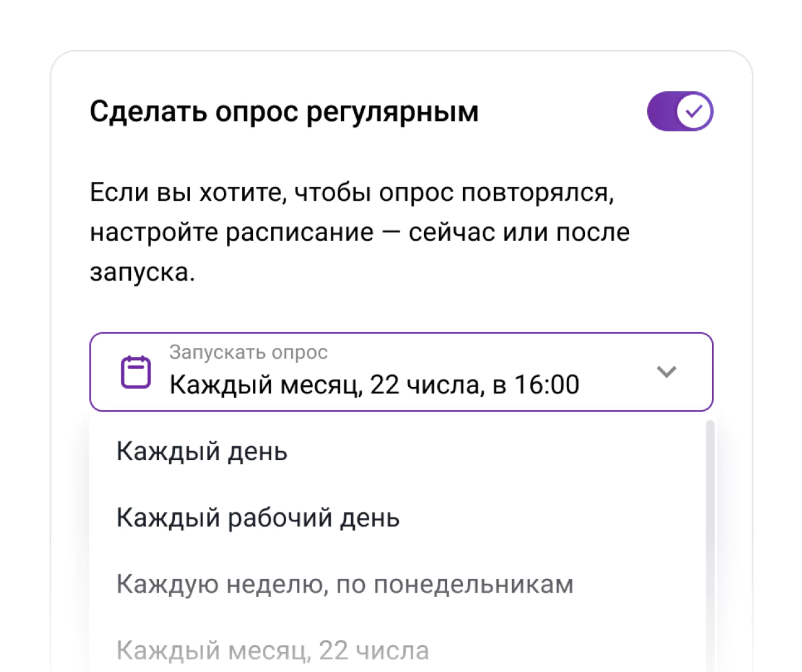The height and width of the screenshot is (672, 802).
Task: Select 'Каждый месяц, 22 числа'
Action: [272, 650]
